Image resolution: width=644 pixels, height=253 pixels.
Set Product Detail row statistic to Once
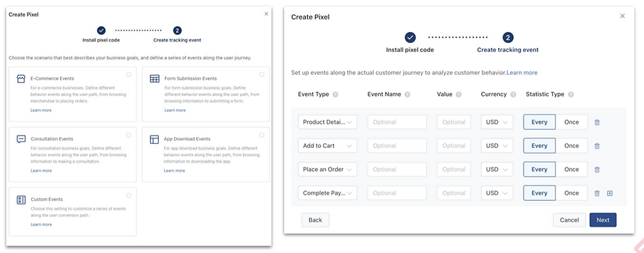point(572,122)
